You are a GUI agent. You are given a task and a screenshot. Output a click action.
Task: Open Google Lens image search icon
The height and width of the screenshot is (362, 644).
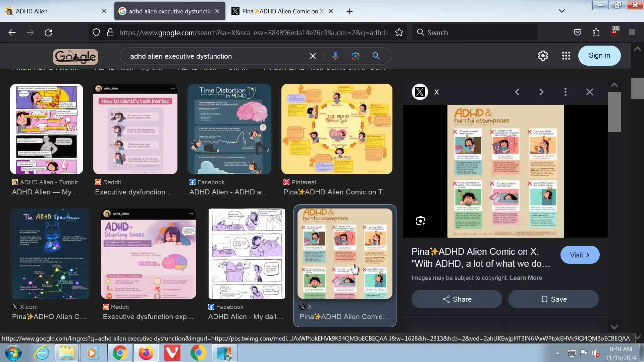coord(355,56)
